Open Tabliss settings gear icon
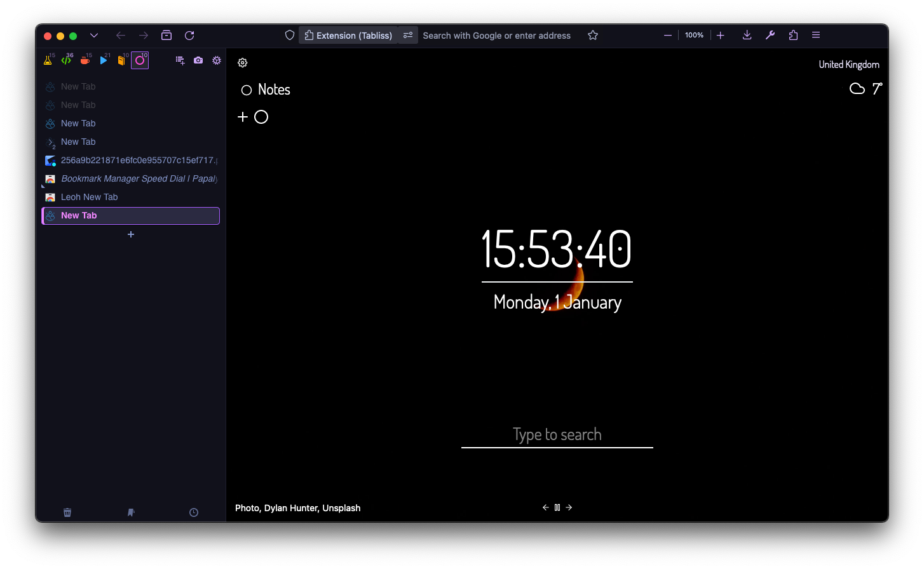The width and height of the screenshot is (924, 569). click(x=243, y=63)
